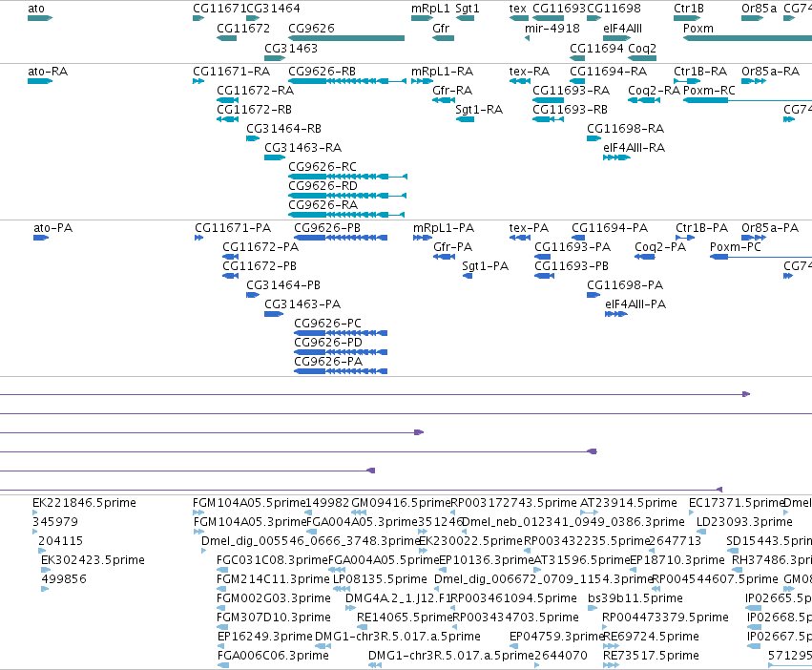Select the CG9626-PB protein label

326,227
